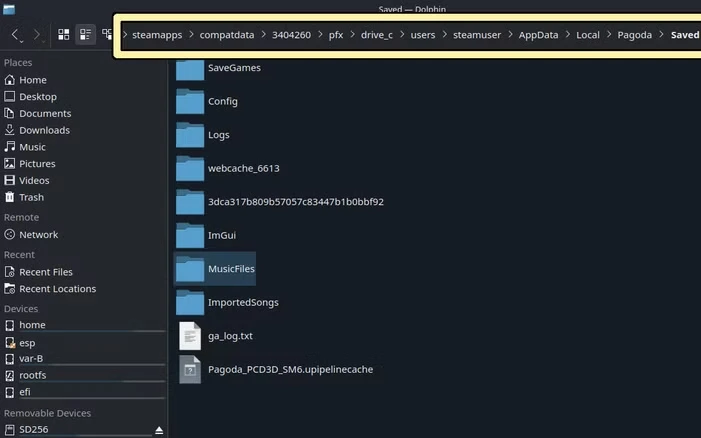Expand chevron before drive_c breadcrumb
This screenshot has width=701, height=438.
point(352,34)
